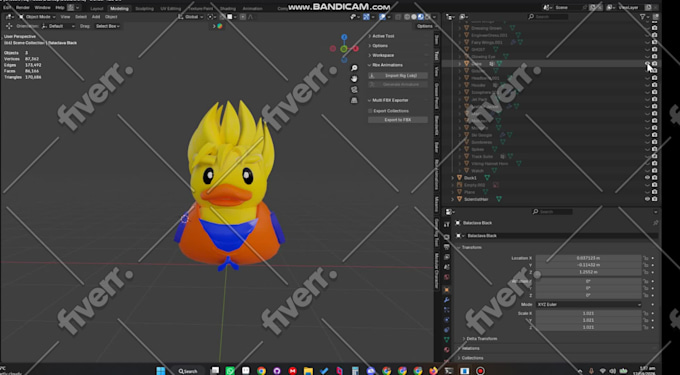Open the XYZ Euler rotation mode dropdown
The image size is (680, 375).
tap(588, 304)
